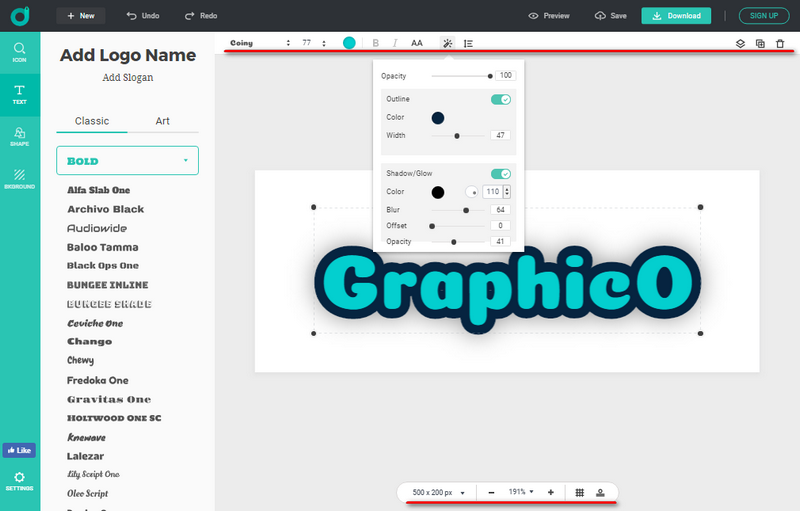This screenshot has height=511, width=800.
Task: Click the Download button
Action: coord(676,16)
